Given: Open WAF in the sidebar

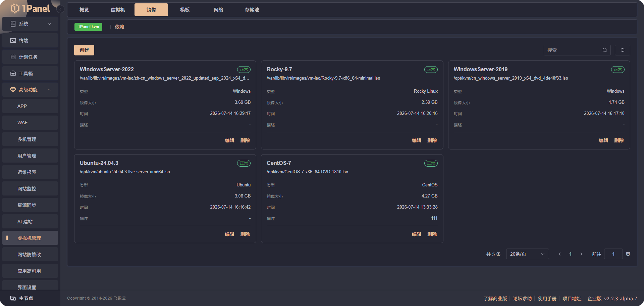Looking at the screenshot, I should coord(30,123).
